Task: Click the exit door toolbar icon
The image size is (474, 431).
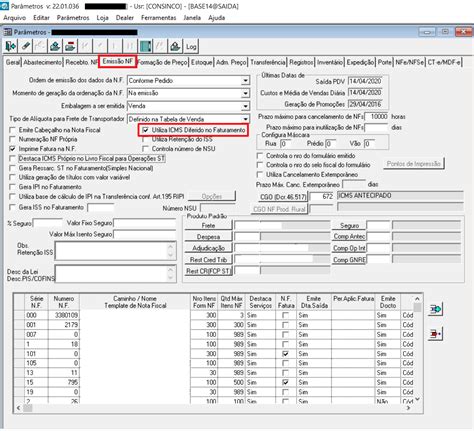Action: pos(11,46)
